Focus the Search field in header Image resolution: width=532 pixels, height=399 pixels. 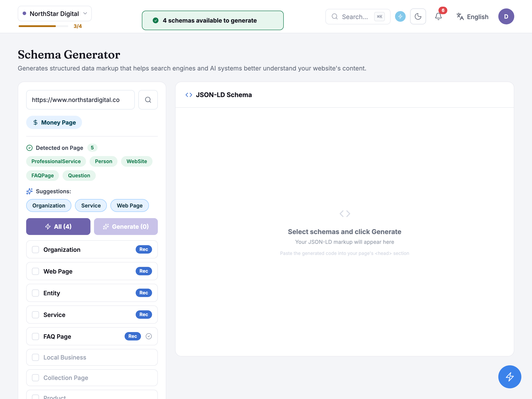pyautogui.click(x=358, y=17)
